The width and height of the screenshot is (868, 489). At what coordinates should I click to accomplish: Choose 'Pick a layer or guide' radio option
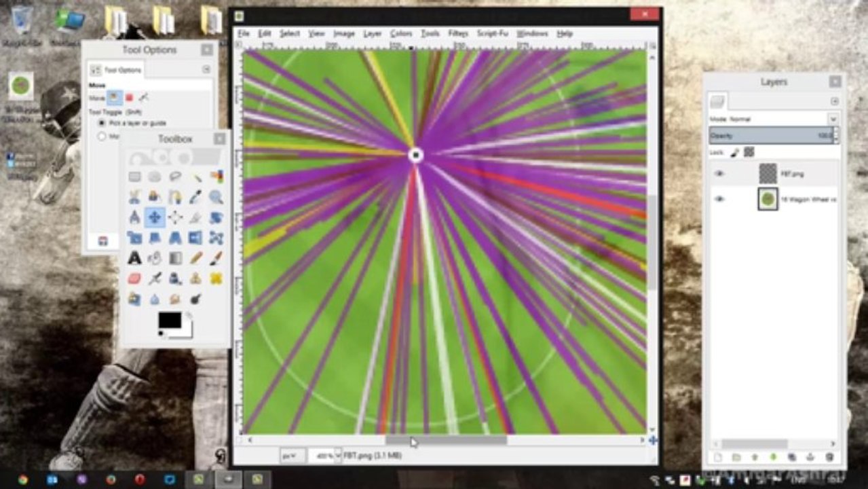click(102, 123)
